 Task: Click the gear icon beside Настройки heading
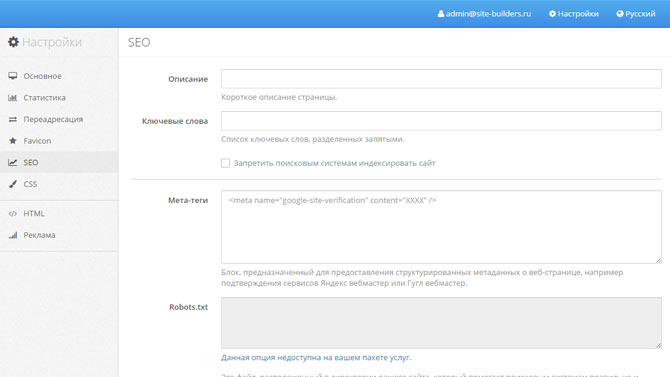13,42
